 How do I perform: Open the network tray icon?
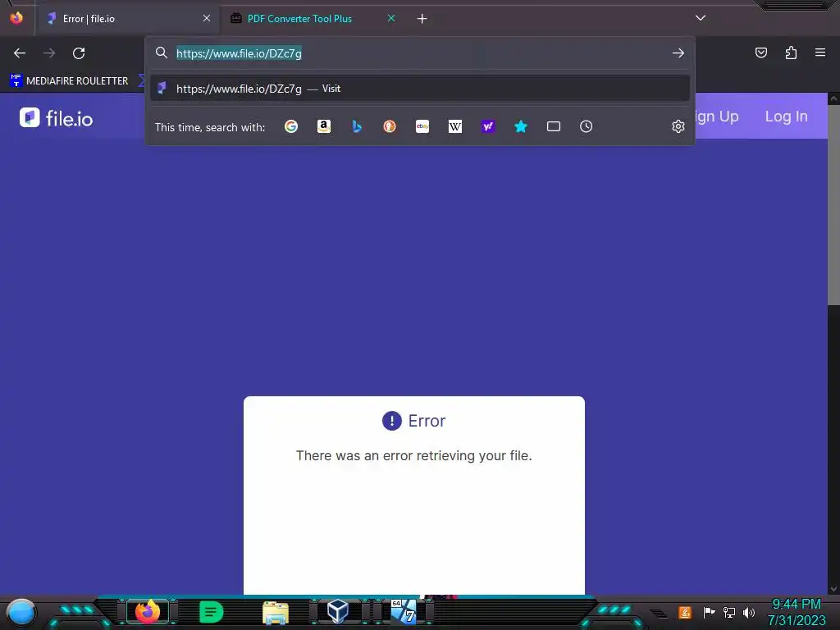point(729,612)
